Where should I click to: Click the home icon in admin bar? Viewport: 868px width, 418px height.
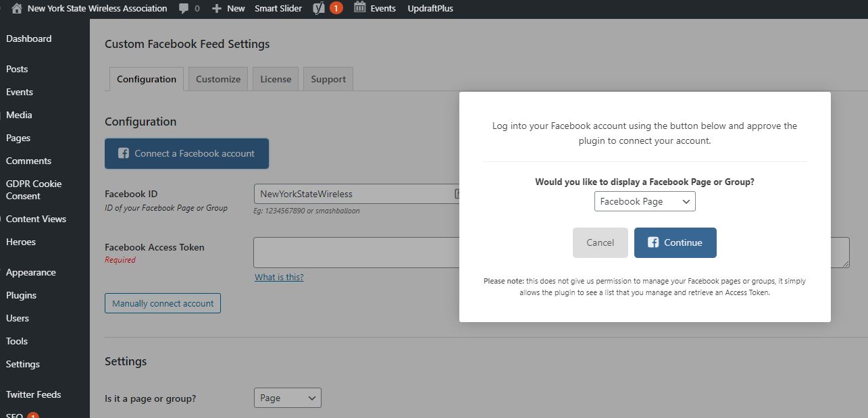[x=17, y=9]
